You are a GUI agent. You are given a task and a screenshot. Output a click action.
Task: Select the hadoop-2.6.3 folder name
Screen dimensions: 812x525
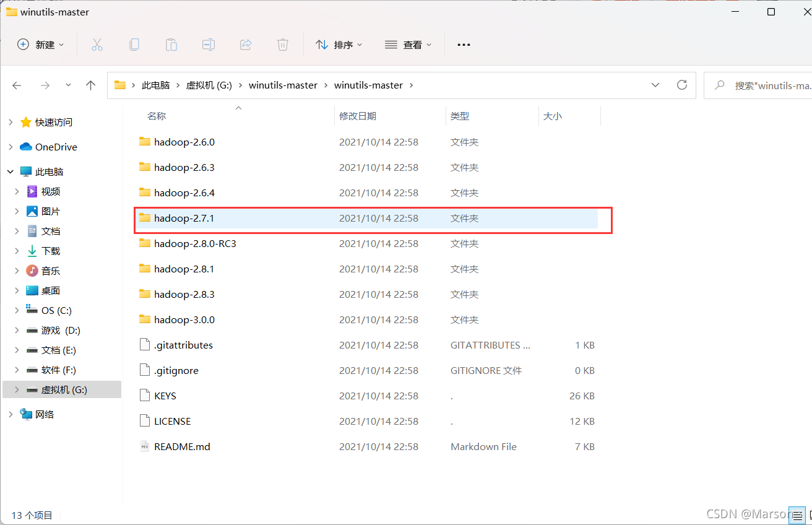(184, 167)
